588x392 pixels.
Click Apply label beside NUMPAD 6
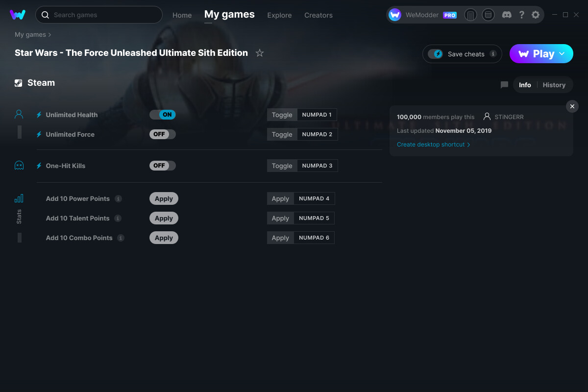280,238
